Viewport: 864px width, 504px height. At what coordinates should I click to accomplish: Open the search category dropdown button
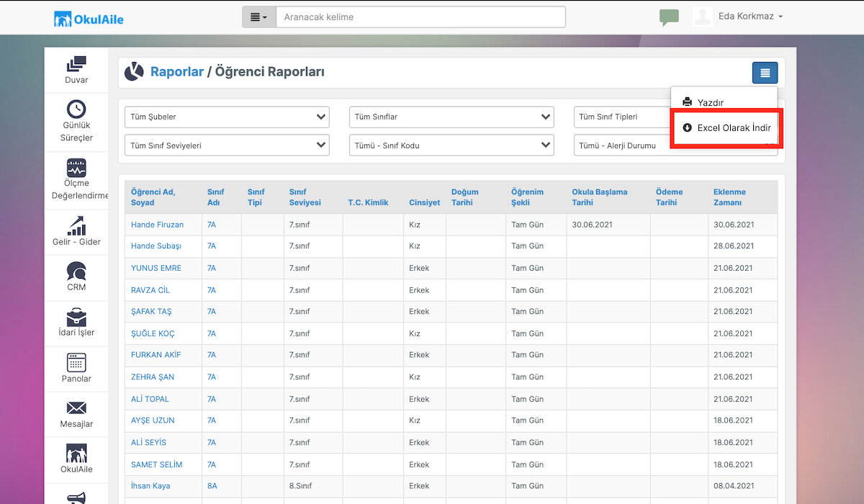tap(258, 17)
